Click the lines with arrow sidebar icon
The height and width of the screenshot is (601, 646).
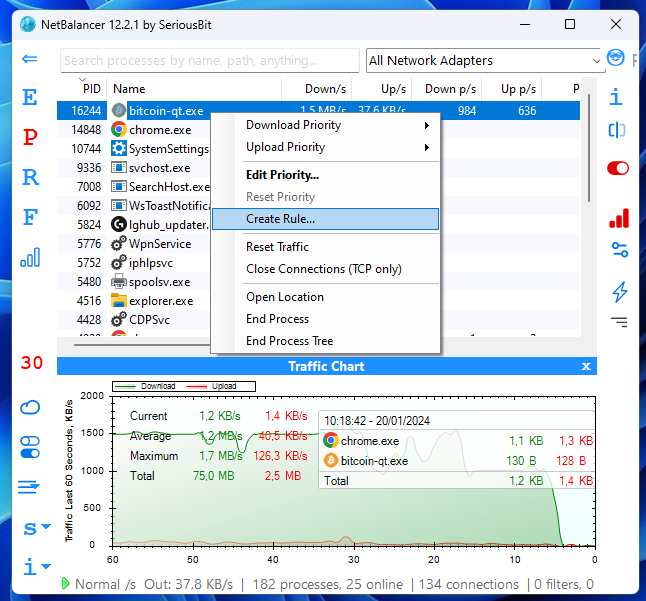29,487
